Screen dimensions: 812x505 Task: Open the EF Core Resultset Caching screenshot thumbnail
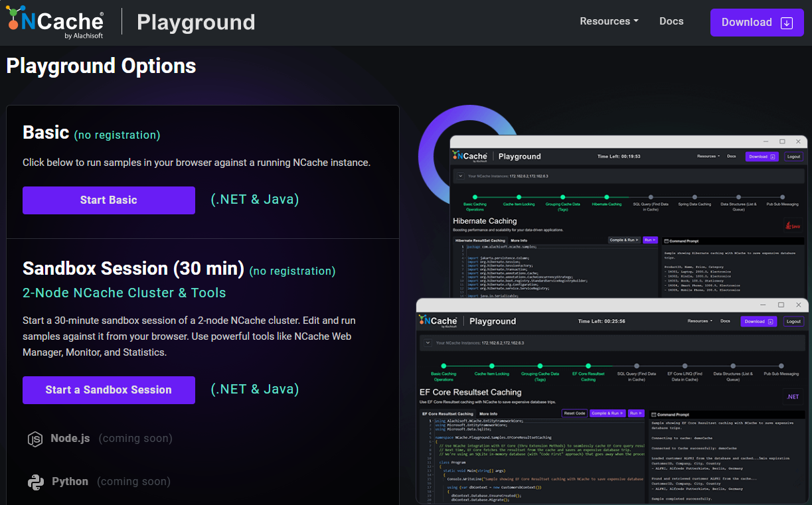[x=611, y=400]
